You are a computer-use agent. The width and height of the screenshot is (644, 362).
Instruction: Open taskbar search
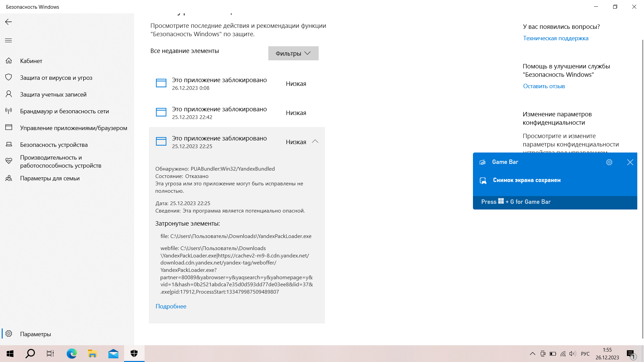30,354
